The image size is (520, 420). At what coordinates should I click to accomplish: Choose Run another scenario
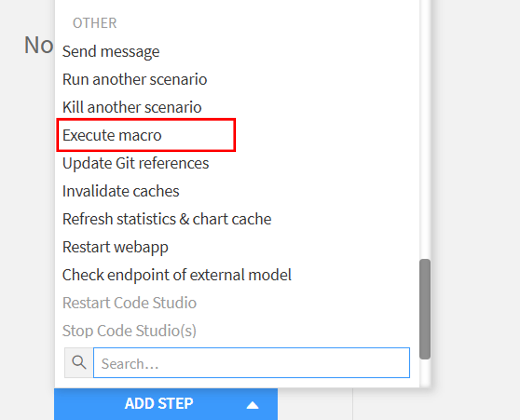(x=134, y=79)
